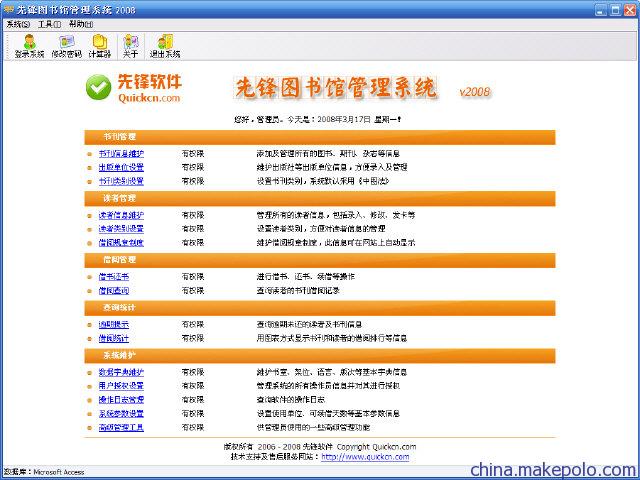Open 数据字典维护 link
Viewport: 640px width, 480px height.
[121, 372]
